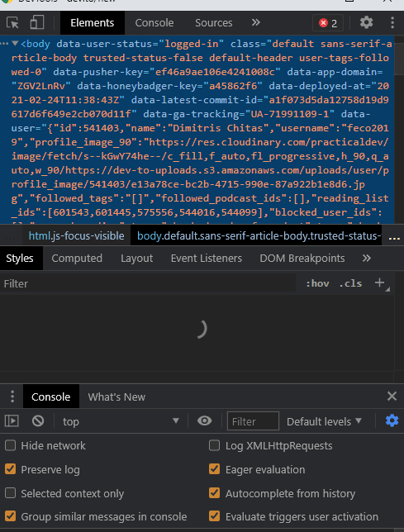Collapse the body element tree node
The image size is (404, 532).
click(x=15, y=44)
